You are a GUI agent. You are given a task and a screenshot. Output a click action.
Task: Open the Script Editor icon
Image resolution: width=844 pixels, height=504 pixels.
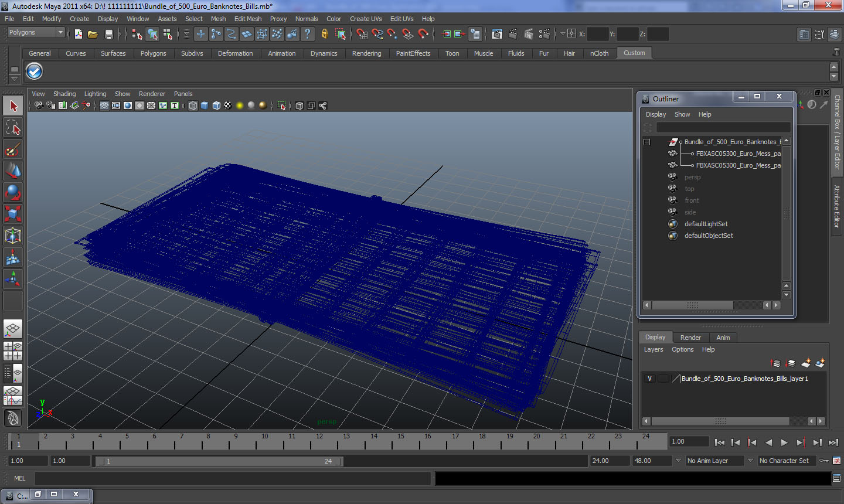837,478
